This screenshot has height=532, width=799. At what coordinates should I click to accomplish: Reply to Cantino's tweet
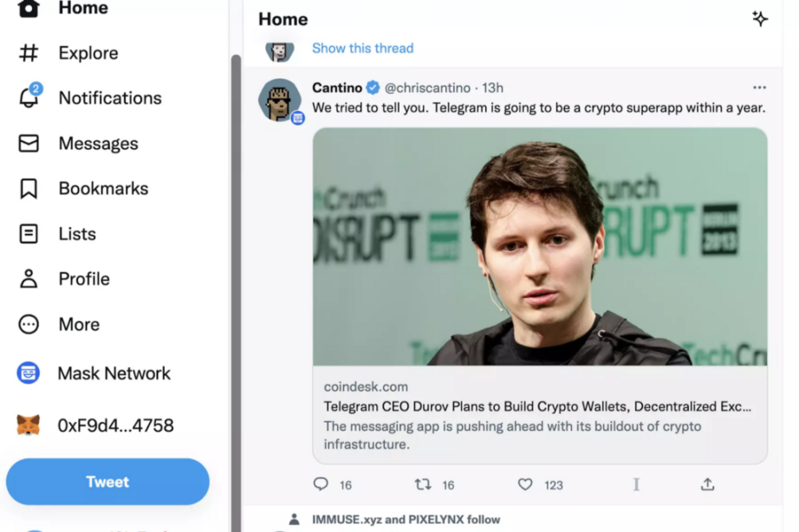coord(321,484)
